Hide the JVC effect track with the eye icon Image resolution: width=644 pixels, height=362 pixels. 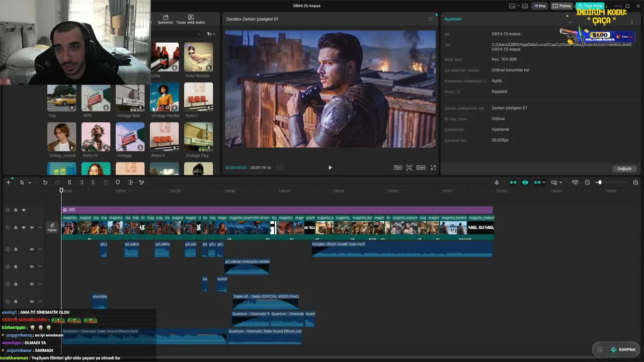(x=24, y=210)
